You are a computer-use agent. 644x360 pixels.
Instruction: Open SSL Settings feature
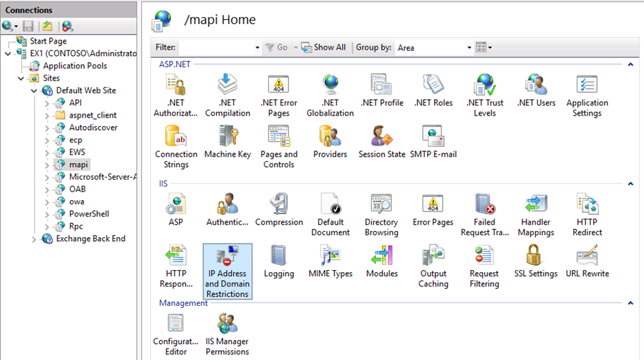point(536,262)
